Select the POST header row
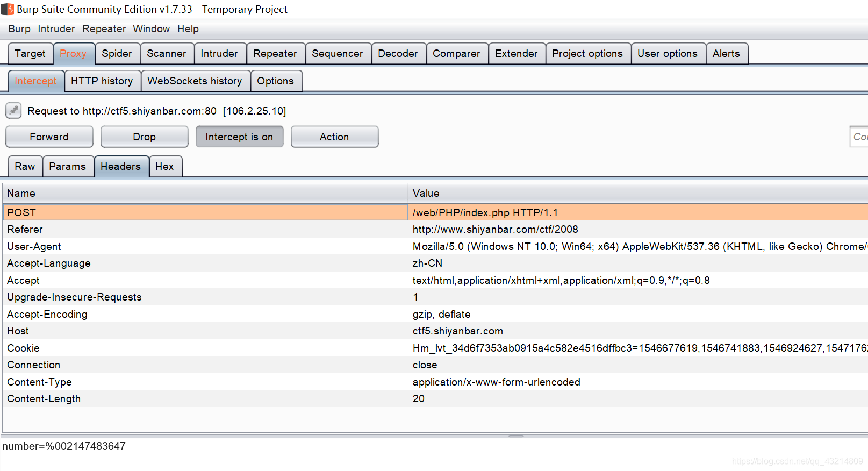The image size is (868, 471). [435, 212]
